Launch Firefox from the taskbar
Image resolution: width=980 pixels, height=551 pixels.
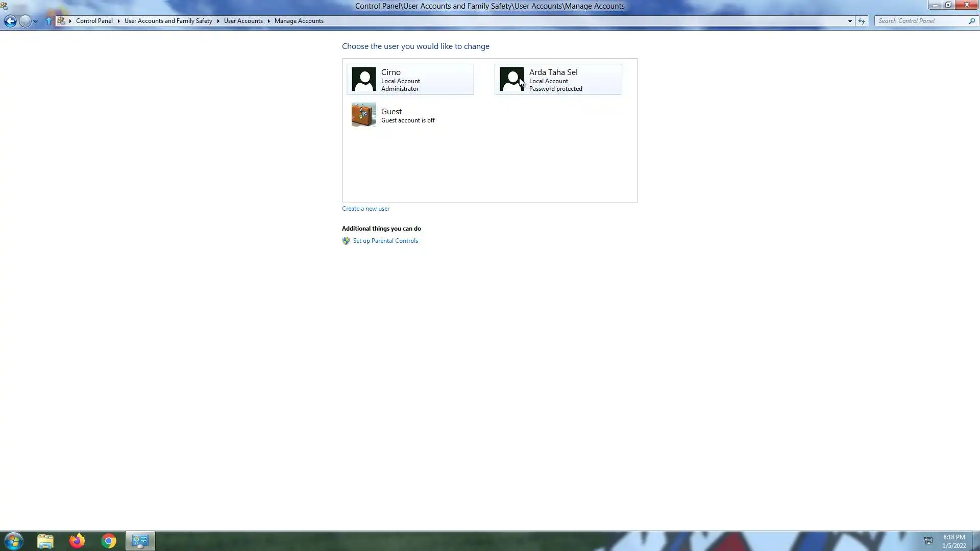point(77,541)
